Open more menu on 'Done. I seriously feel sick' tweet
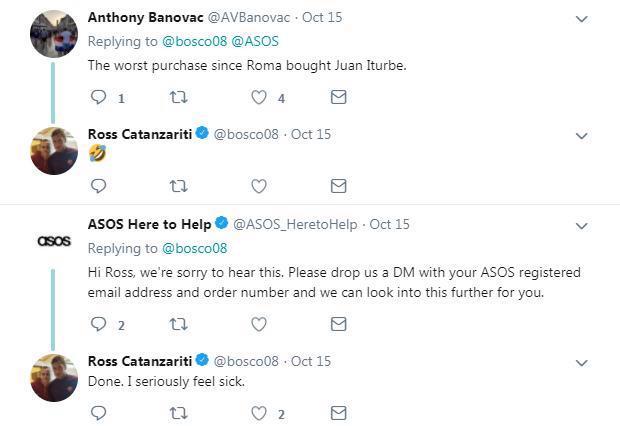620x426 pixels. 582,362
